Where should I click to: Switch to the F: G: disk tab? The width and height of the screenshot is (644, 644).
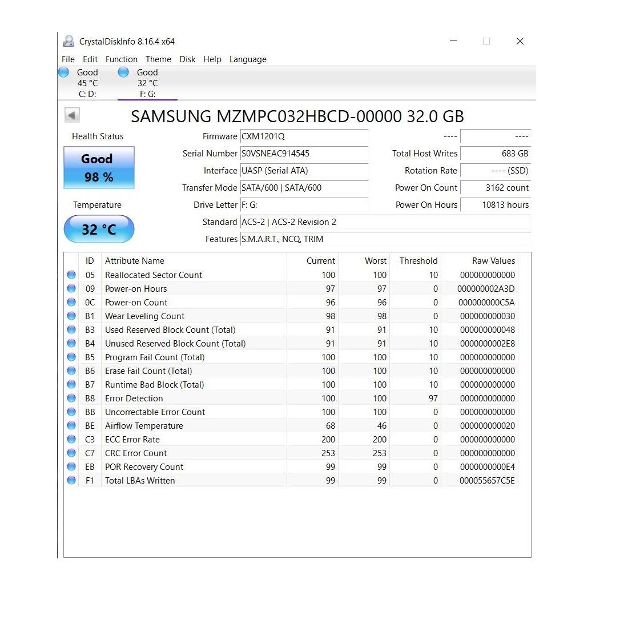tap(147, 83)
